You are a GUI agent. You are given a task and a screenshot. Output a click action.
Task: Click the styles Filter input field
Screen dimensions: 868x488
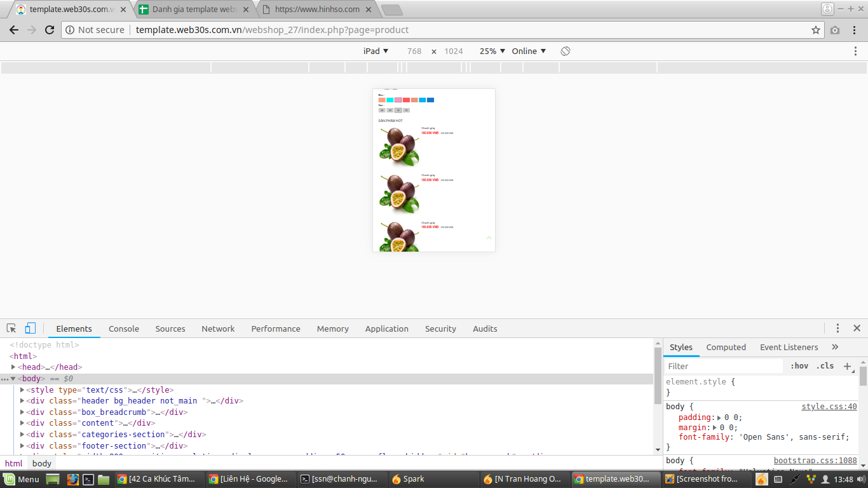723,366
